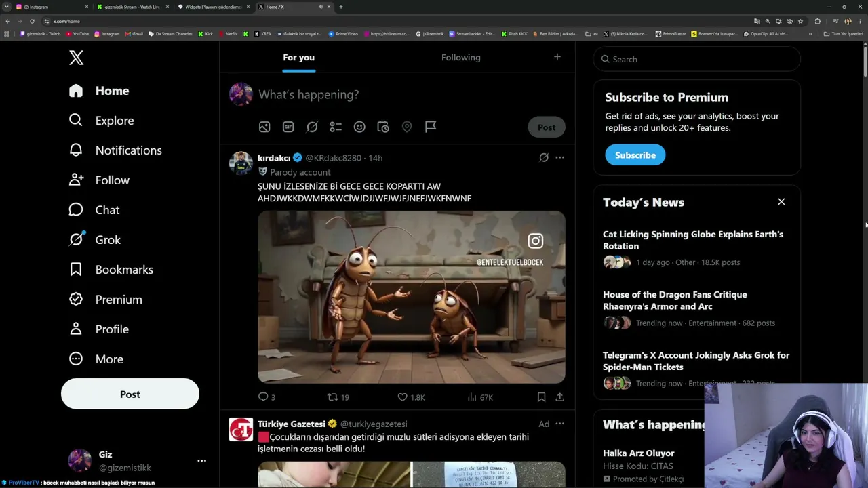
Task: Open the Explore page
Action: 102,121
